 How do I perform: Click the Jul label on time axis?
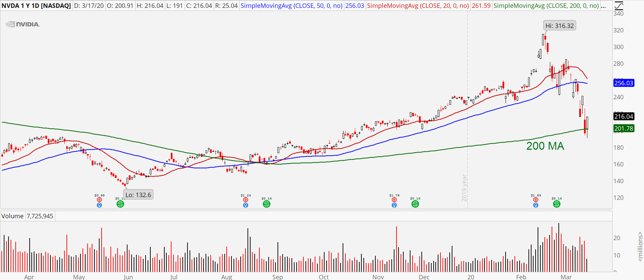pyautogui.click(x=174, y=277)
